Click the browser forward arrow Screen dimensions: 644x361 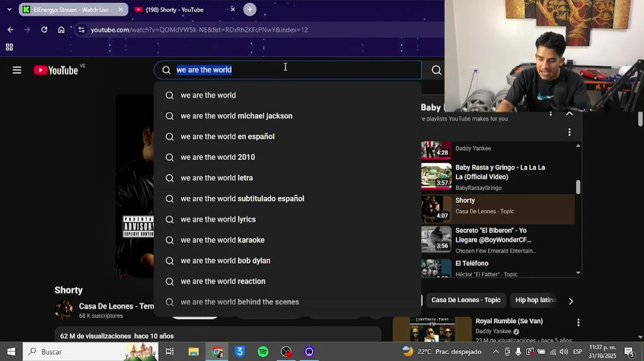pyautogui.click(x=27, y=30)
